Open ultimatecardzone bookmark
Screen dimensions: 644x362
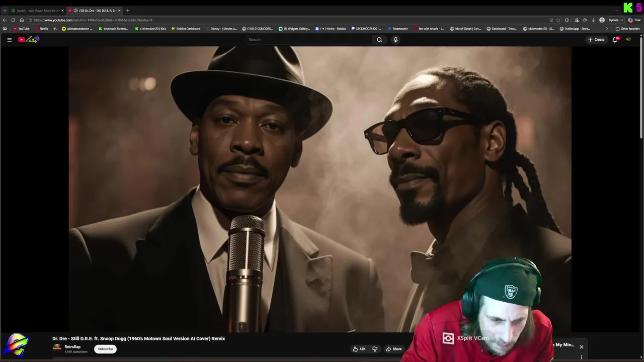[77, 29]
